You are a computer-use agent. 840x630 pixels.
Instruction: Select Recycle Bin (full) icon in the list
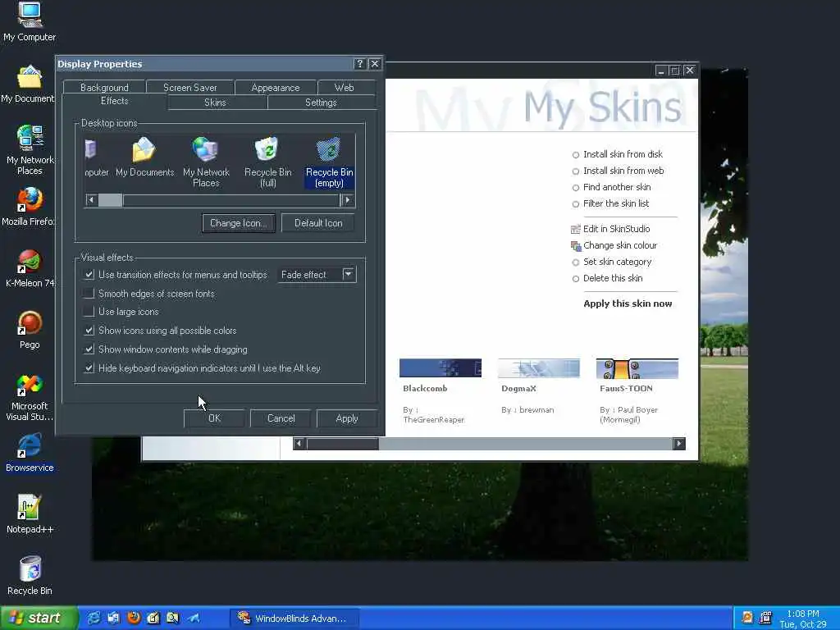pos(268,162)
